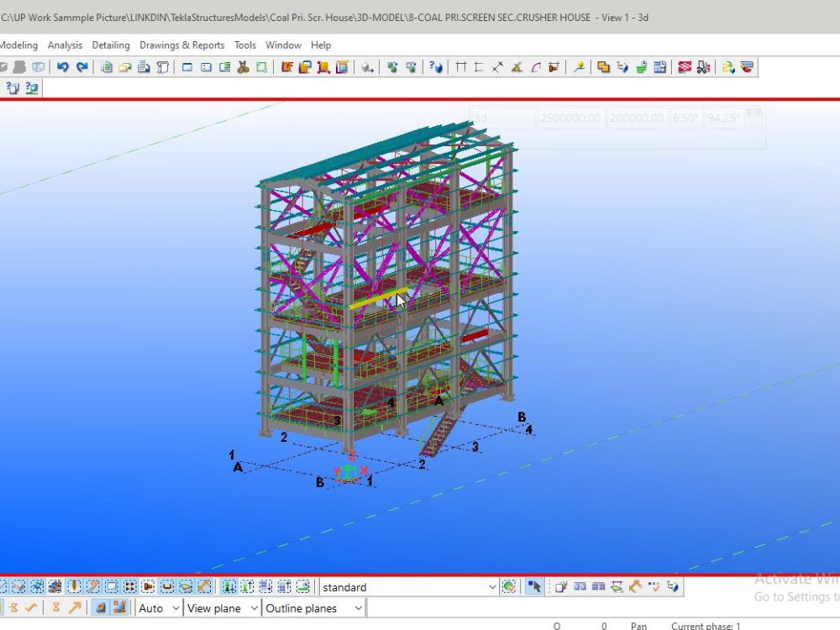The image size is (840, 630).
Task: Click the 'Pan' status bar text
Action: click(638, 626)
